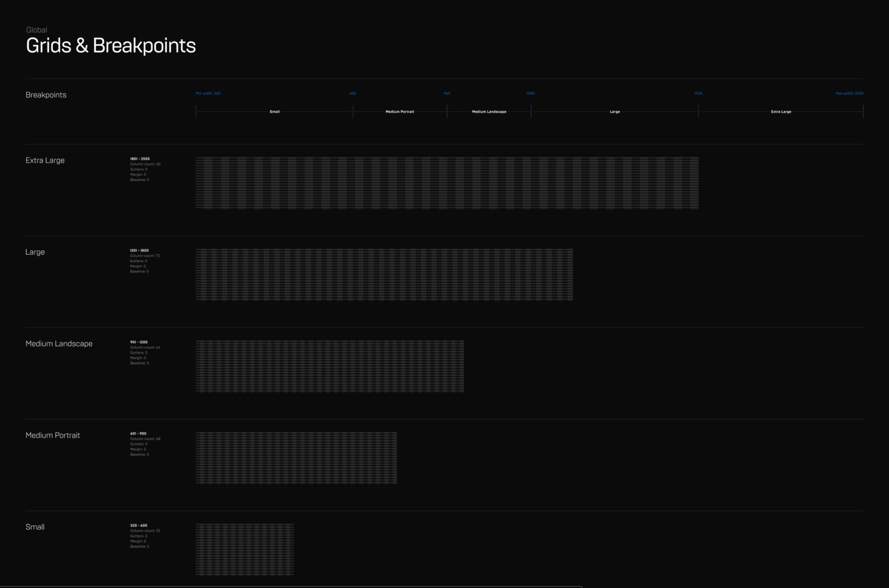
Task: Click 'Medium Landscape' segment on breakpoint ruler
Action: [x=489, y=111]
